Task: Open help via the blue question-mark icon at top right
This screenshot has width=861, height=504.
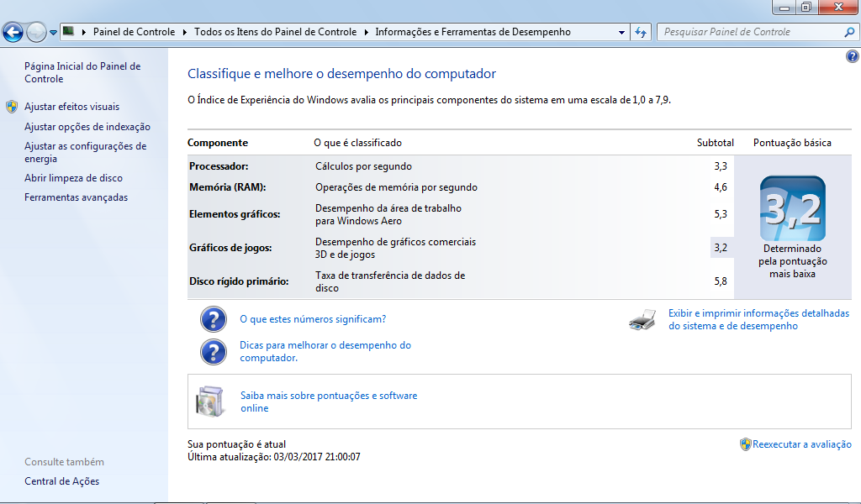Action: click(x=852, y=56)
